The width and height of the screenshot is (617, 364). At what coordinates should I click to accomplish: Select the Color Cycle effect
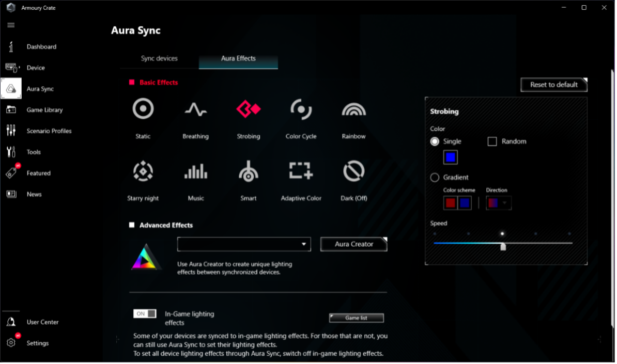click(301, 109)
